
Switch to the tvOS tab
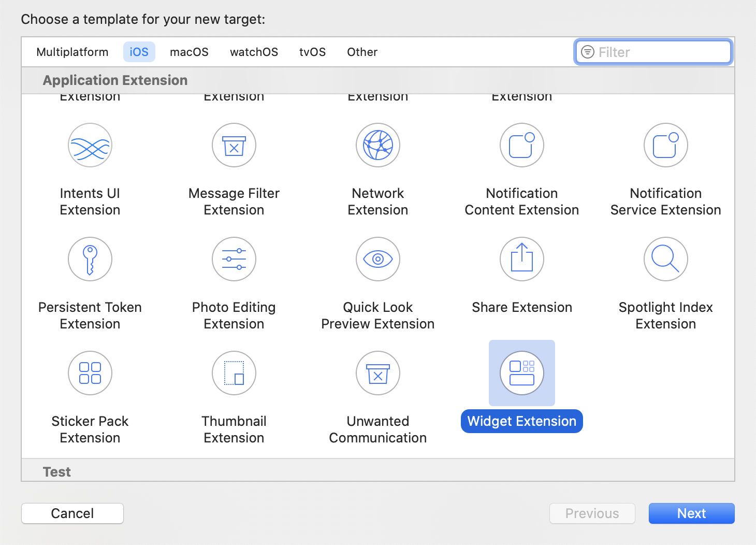click(x=313, y=52)
